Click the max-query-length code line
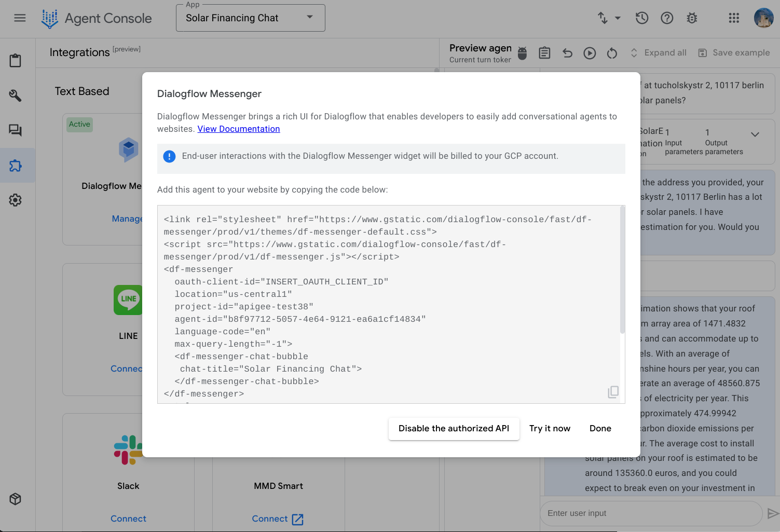The height and width of the screenshot is (532, 780). click(234, 344)
